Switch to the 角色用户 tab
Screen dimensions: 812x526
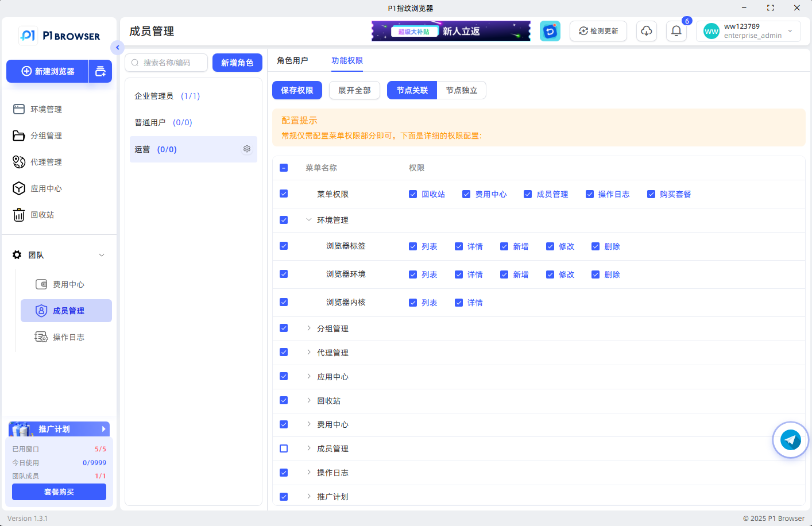click(x=292, y=60)
